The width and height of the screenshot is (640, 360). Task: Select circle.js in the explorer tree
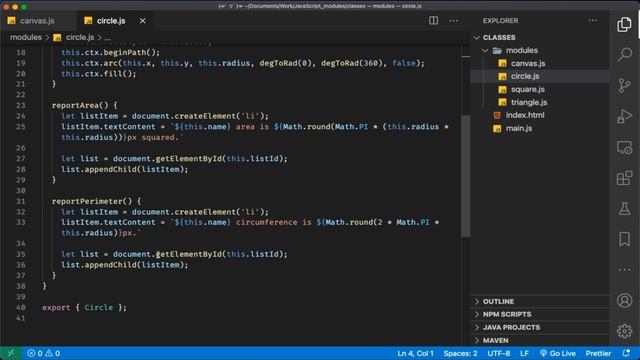tap(525, 76)
